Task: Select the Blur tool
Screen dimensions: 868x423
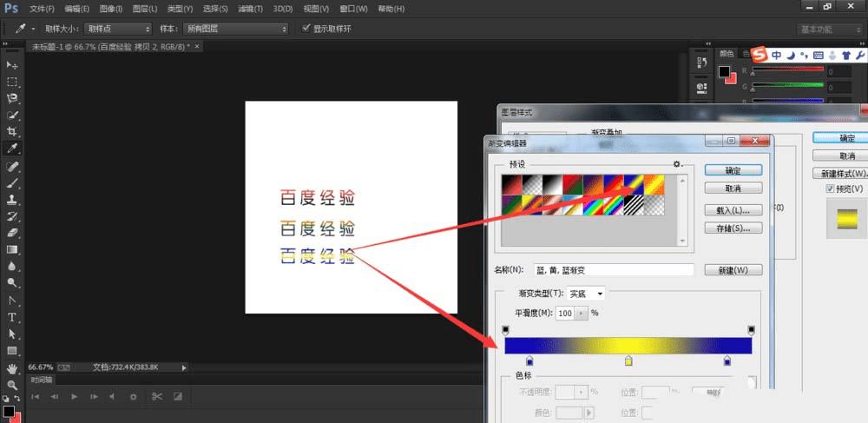Action: point(11,267)
